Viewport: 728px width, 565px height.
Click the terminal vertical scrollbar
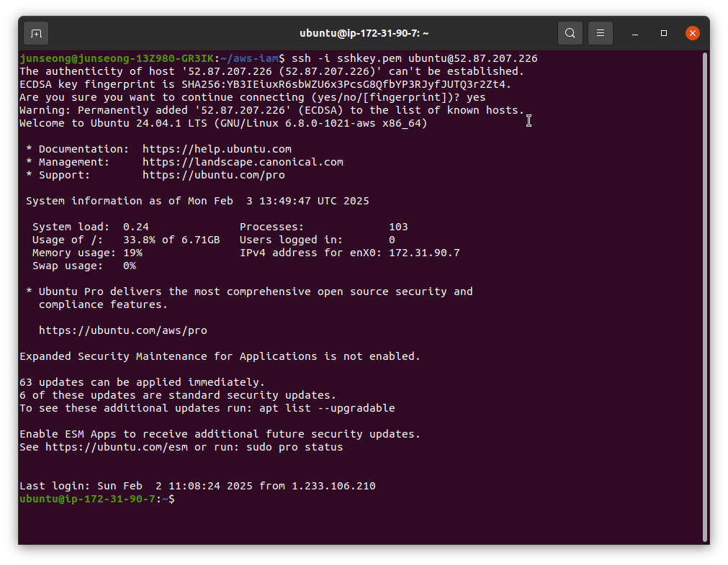tap(705, 297)
